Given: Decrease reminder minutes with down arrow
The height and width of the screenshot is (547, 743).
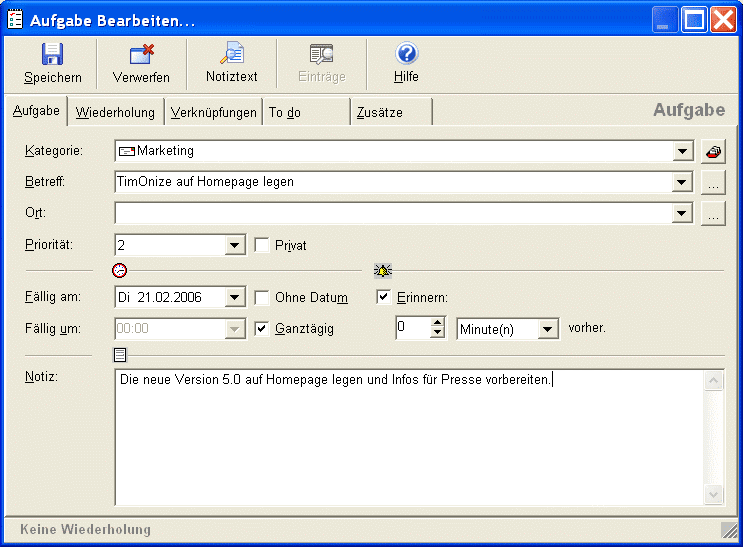Looking at the screenshot, I should click(438, 333).
